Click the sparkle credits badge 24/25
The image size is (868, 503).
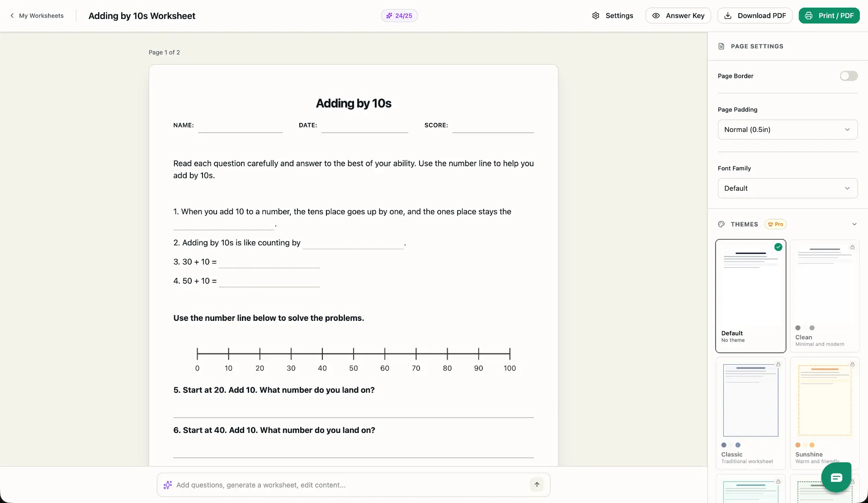tap(399, 16)
